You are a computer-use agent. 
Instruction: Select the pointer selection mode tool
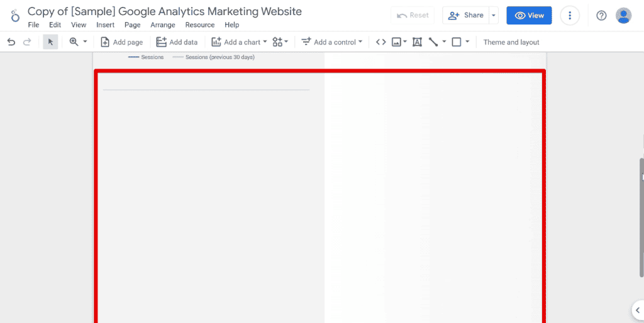[x=50, y=42]
